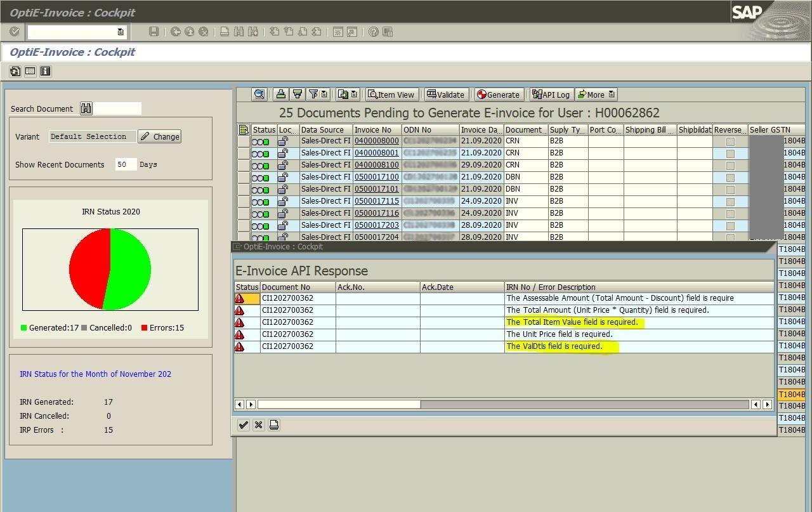The image size is (812, 512).
Task: Click the Select All icon at the grid corner
Action: [x=244, y=129]
